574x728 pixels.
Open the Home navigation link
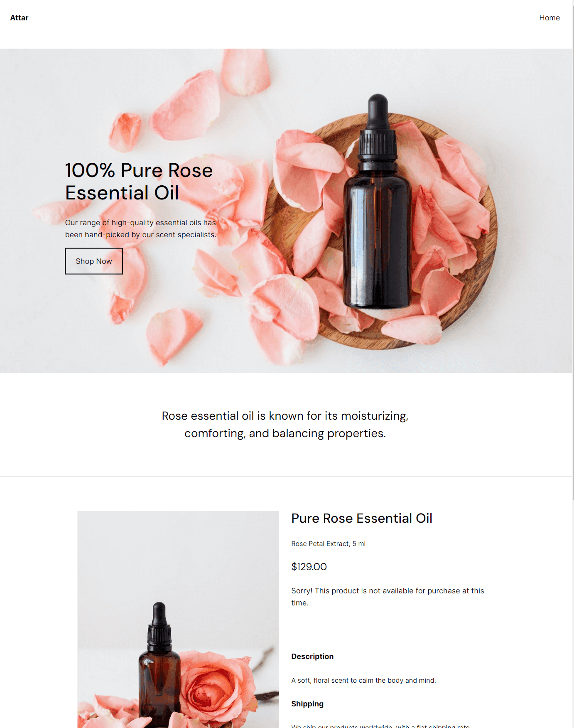pyautogui.click(x=549, y=18)
